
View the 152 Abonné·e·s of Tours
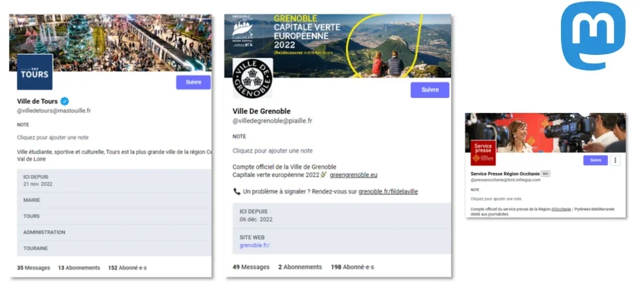coord(127,268)
